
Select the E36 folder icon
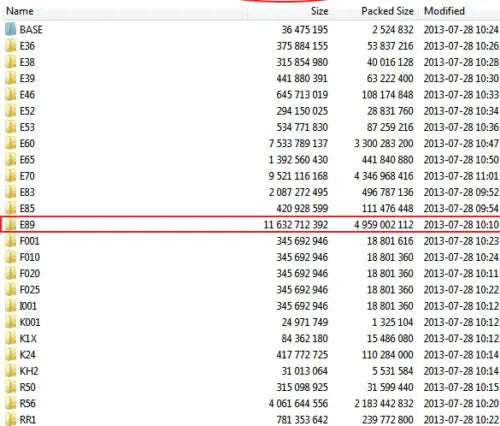[10, 46]
